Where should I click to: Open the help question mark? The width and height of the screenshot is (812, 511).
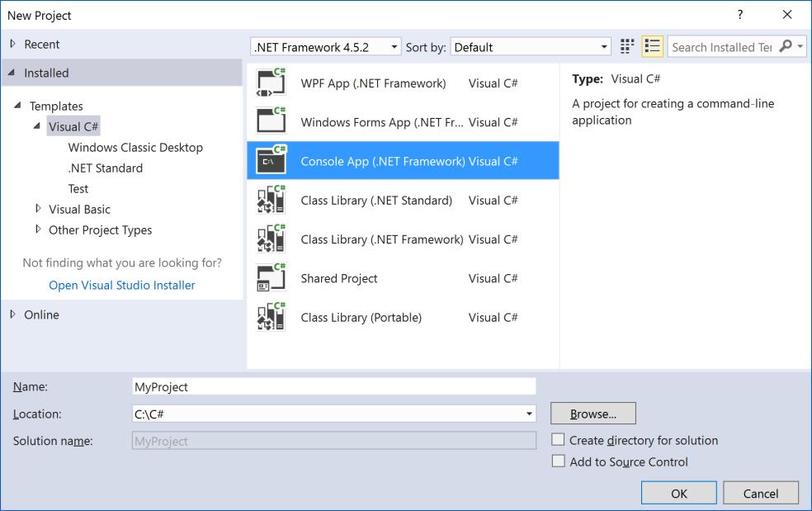(x=740, y=15)
